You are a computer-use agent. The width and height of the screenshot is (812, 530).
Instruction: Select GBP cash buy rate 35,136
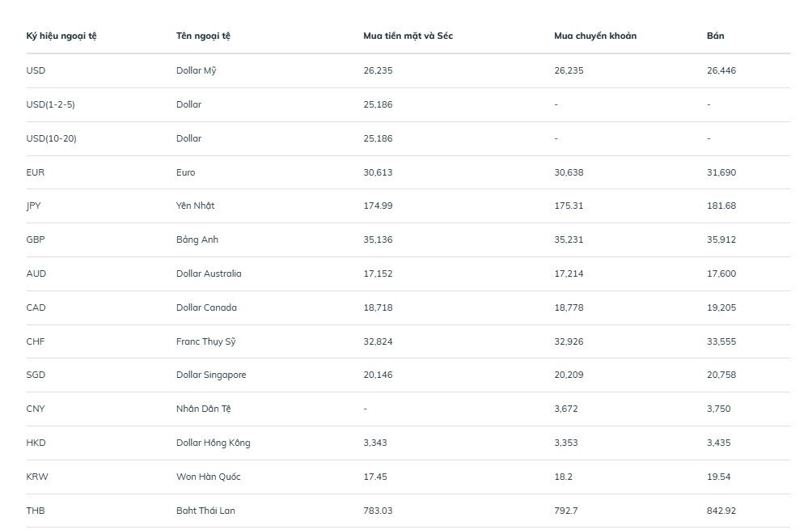pos(378,240)
